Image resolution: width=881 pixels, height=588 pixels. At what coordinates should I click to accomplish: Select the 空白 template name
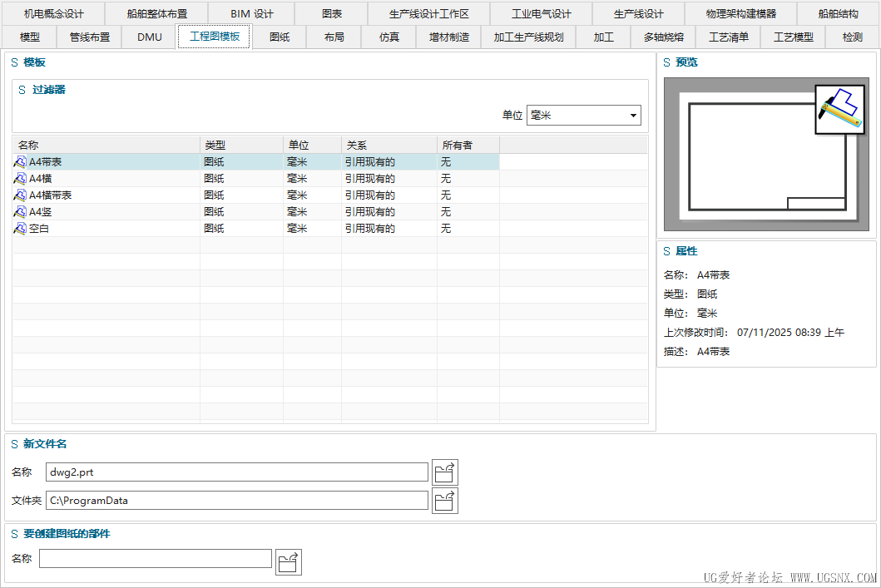[39, 229]
